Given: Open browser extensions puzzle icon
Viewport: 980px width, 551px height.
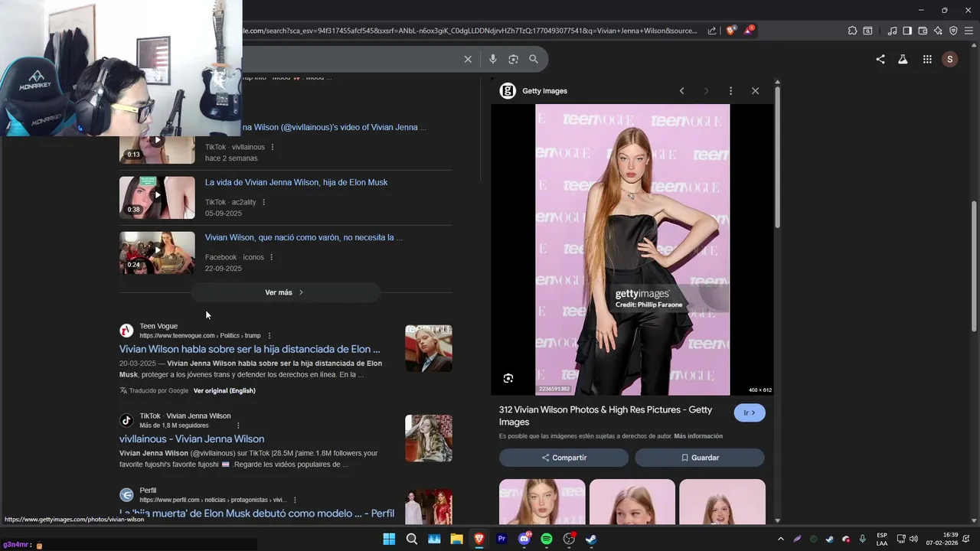Looking at the screenshot, I should point(852,31).
